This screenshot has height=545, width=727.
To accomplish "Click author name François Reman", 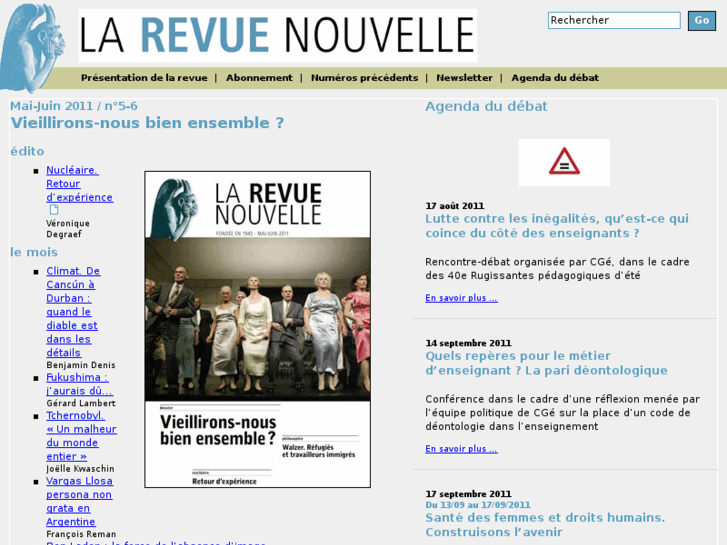I will click(81, 534).
